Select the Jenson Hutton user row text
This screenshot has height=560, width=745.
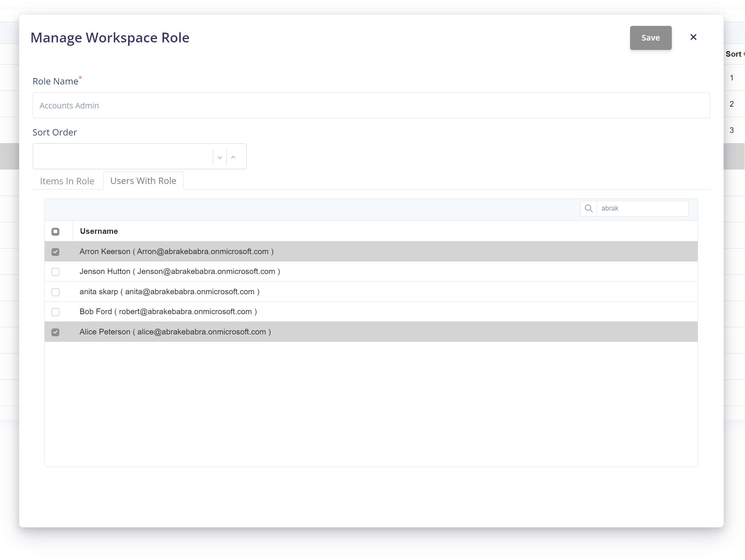pyautogui.click(x=179, y=271)
